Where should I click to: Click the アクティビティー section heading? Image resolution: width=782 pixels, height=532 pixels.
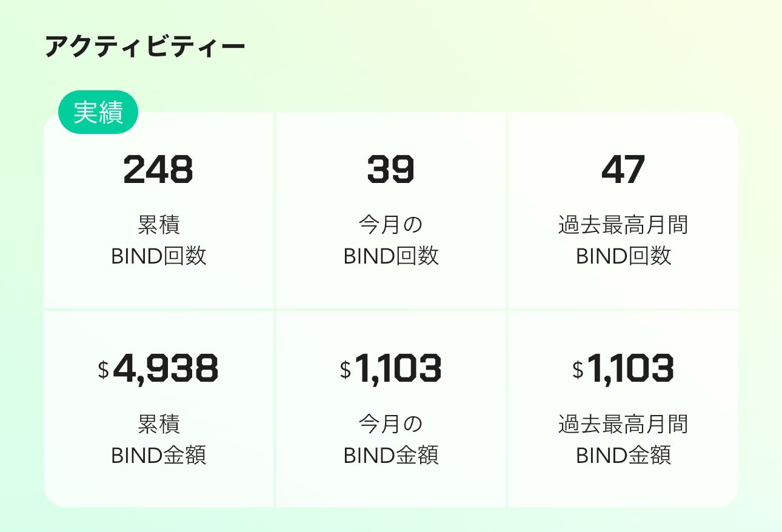[144, 48]
